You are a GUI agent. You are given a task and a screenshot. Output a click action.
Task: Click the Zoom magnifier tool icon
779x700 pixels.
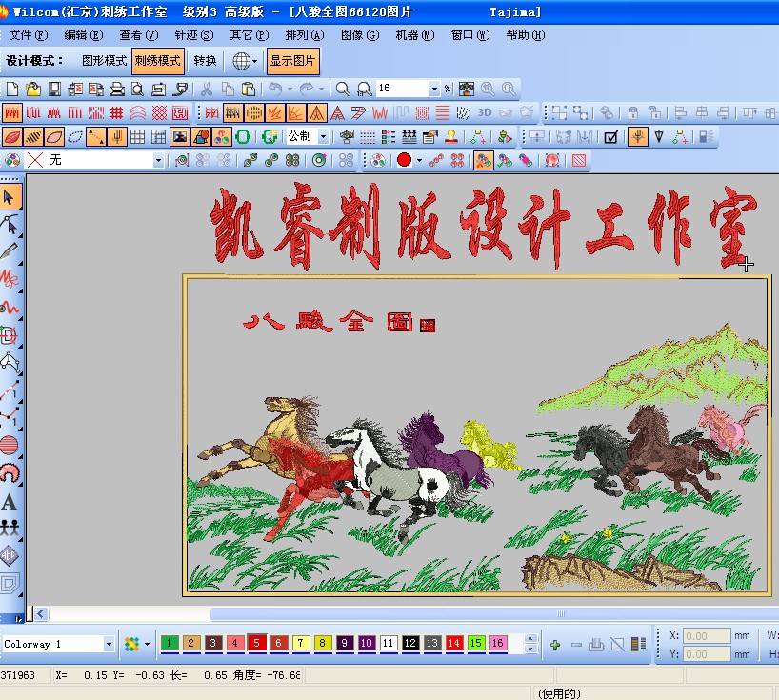pyautogui.click(x=343, y=89)
